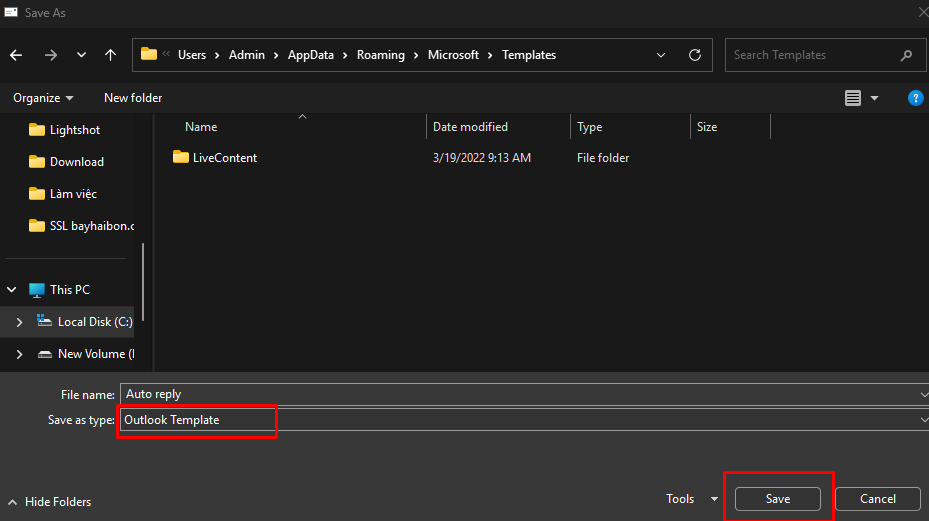Click the search magnifier icon
The width and height of the screenshot is (929, 521).
[x=906, y=55]
